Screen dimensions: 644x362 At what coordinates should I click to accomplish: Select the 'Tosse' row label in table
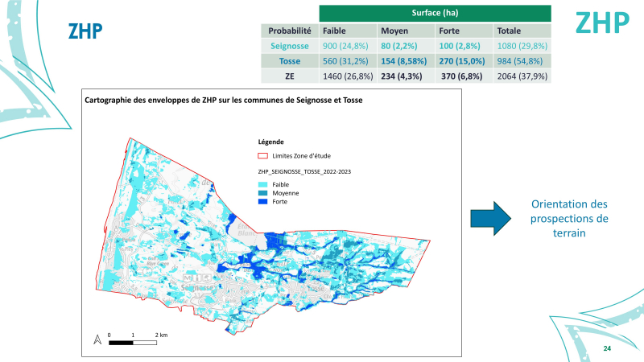coord(289,60)
